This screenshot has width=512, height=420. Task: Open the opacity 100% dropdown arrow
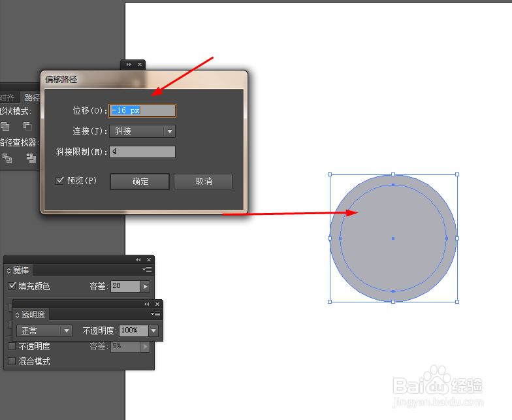coord(153,331)
